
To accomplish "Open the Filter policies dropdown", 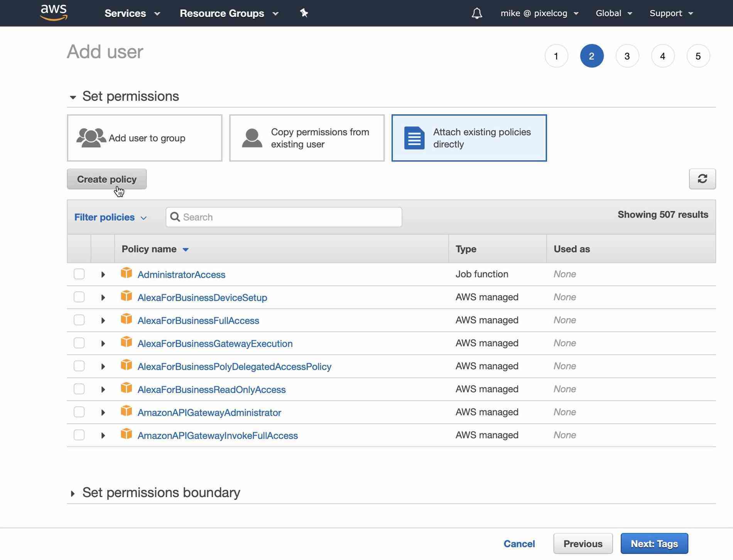I will click(x=110, y=217).
